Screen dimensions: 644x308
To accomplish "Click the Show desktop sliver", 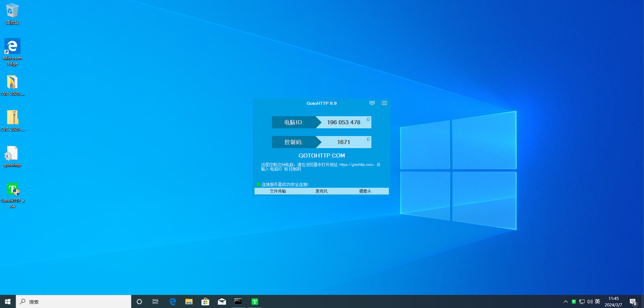I will [643, 302].
